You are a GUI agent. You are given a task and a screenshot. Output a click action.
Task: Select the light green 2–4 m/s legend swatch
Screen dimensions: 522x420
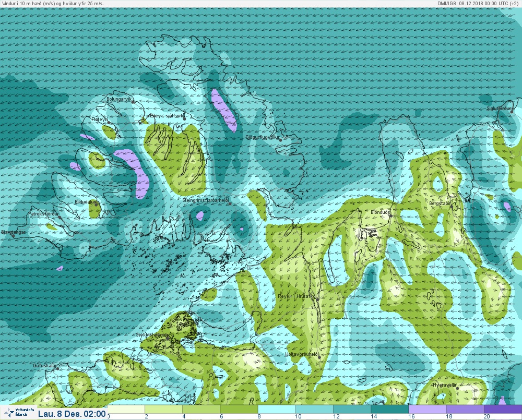(163, 409)
